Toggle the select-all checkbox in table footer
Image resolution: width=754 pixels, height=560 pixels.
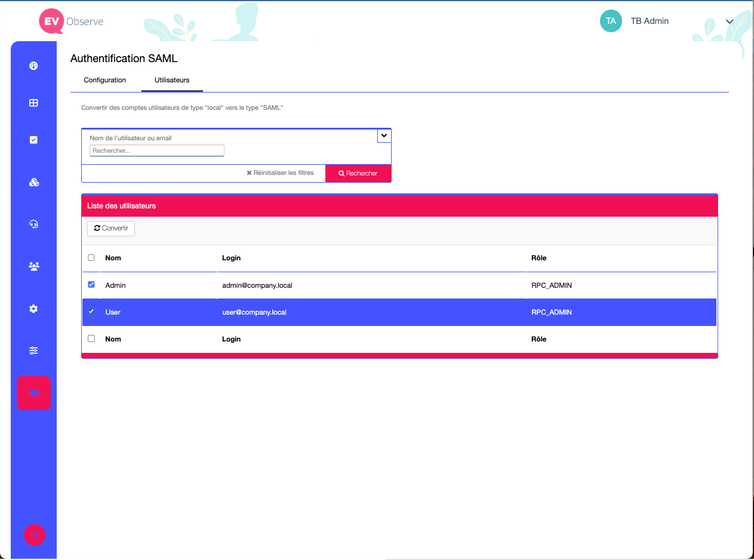point(91,339)
